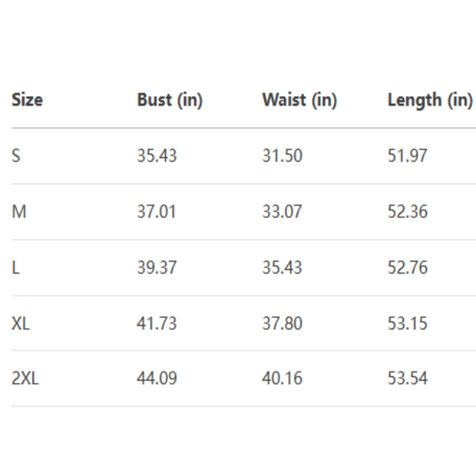Click length value 52.76 for size L
The width and height of the screenshot is (476, 476).
click(407, 267)
